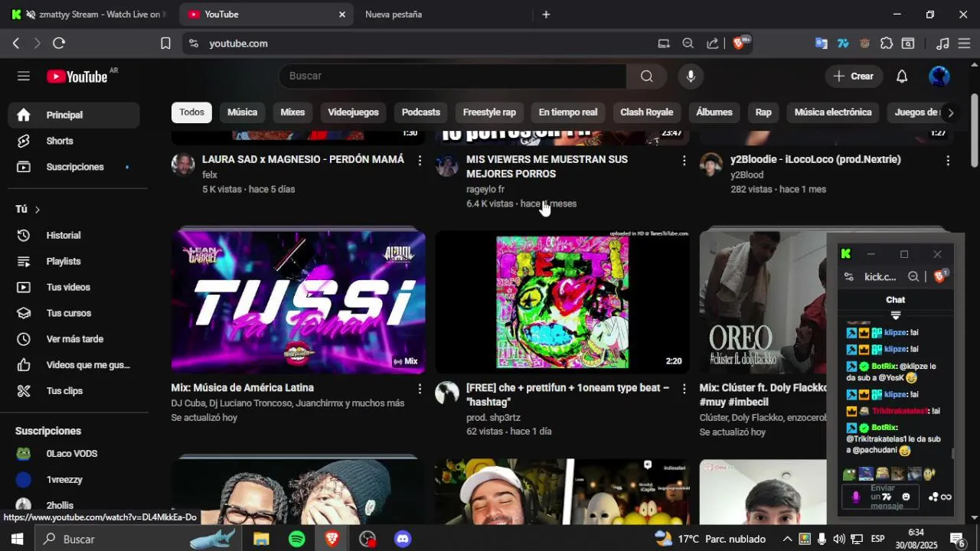The width and height of the screenshot is (980, 551).
Task: Open the YouTube account avatar menu
Action: (x=939, y=76)
